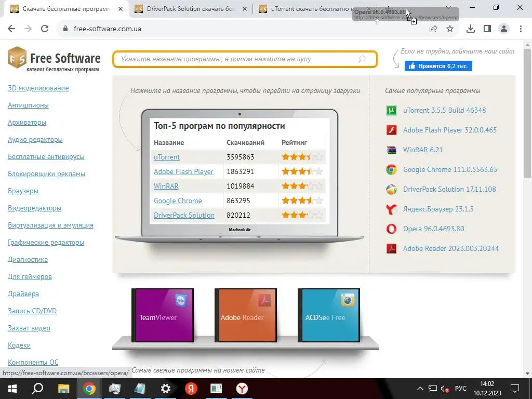Bookmark this page with star icon
Screen dimensions: 532x399
pos(450,29)
